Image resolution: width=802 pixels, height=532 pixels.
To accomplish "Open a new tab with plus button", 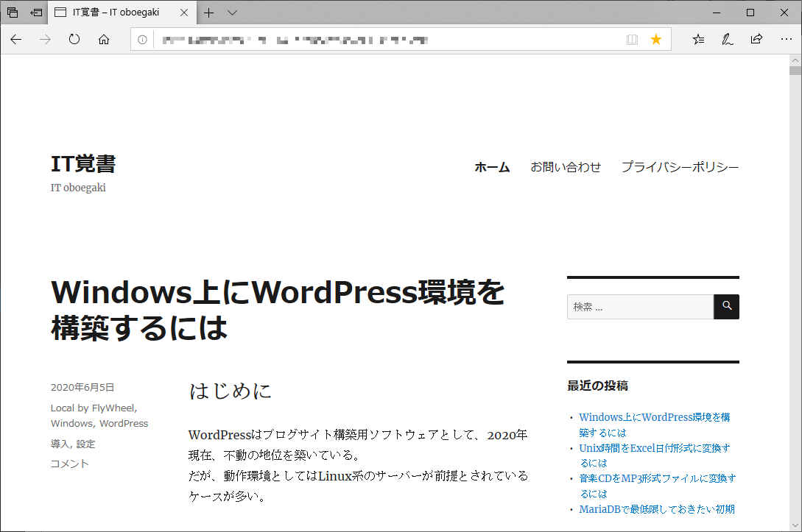I will (x=209, y=13).
